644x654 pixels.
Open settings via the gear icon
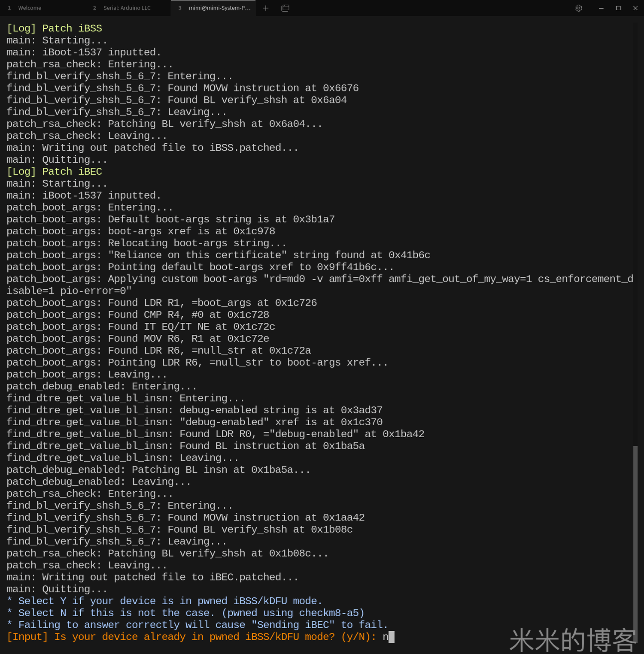coord(579,8)
